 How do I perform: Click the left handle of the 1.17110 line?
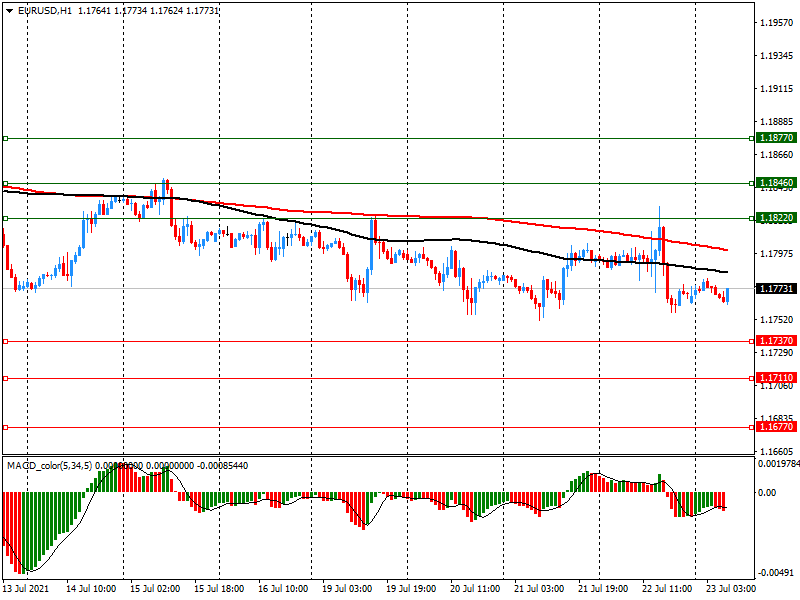point(6,379)
